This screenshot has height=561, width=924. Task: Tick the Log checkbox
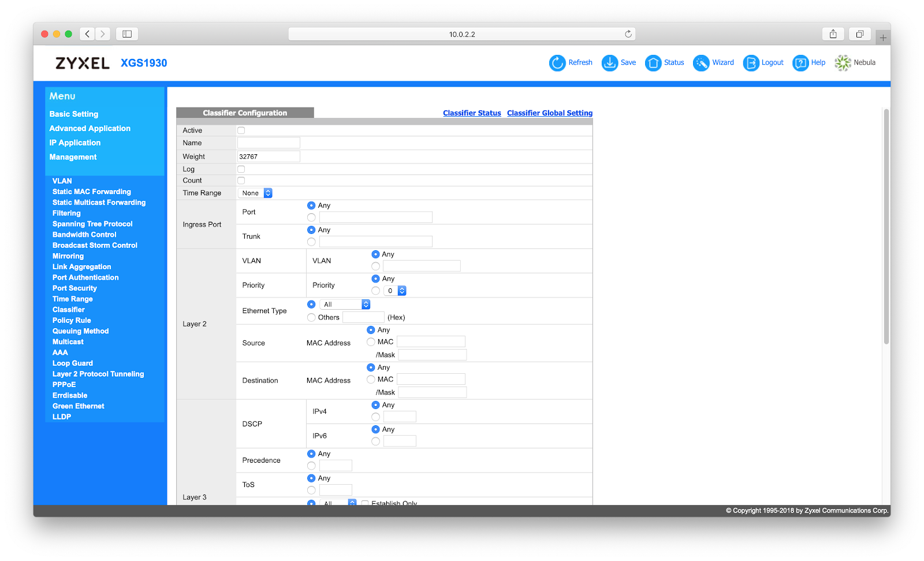pos(241,169)
